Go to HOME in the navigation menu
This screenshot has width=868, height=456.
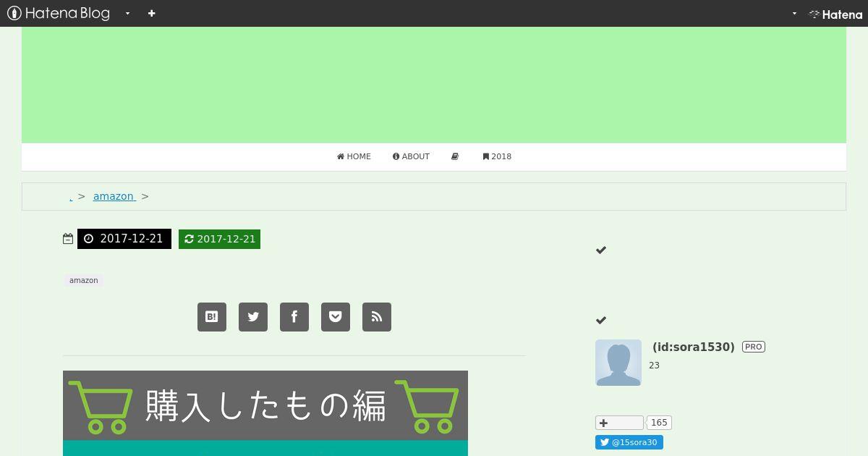(x=354, y=156)
